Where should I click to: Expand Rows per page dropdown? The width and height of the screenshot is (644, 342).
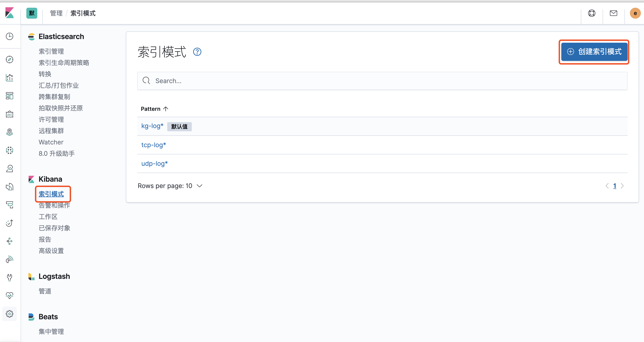tap(170, 186)
